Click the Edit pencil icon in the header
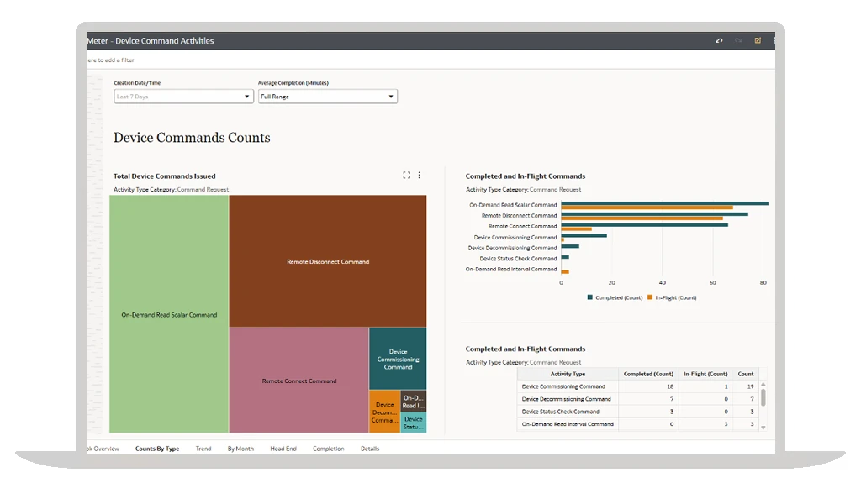 coord(758,40)
